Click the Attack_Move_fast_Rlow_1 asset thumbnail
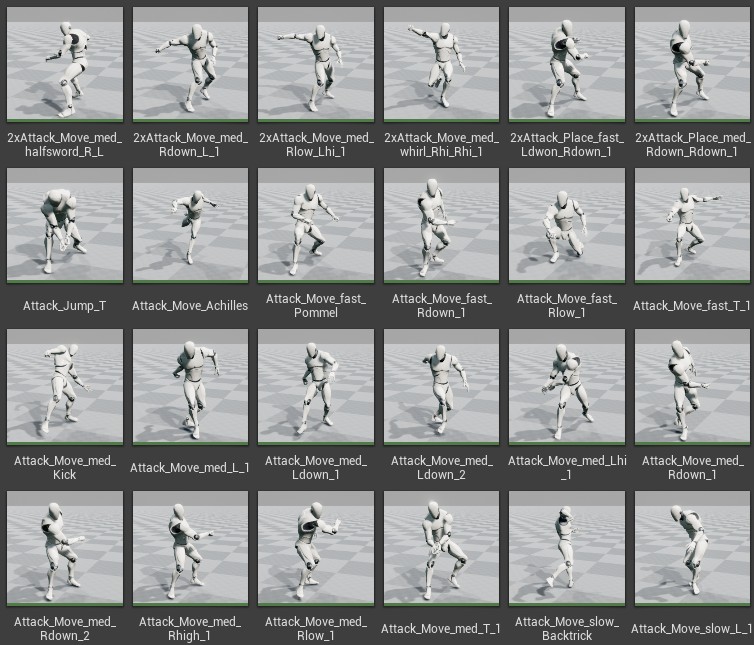Viewport: 754px width, 645px height. (x=567, y=226)
